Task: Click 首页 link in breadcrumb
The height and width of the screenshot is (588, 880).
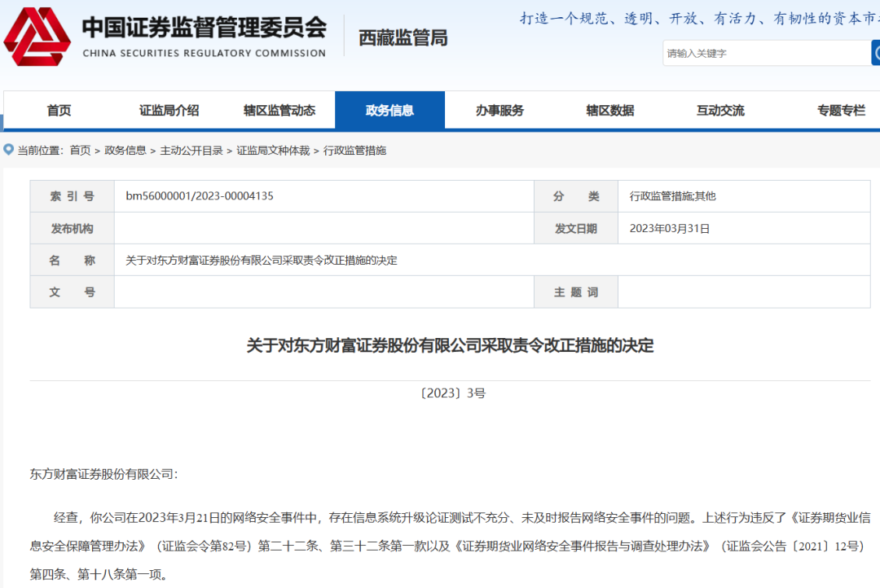Action: 80,151
